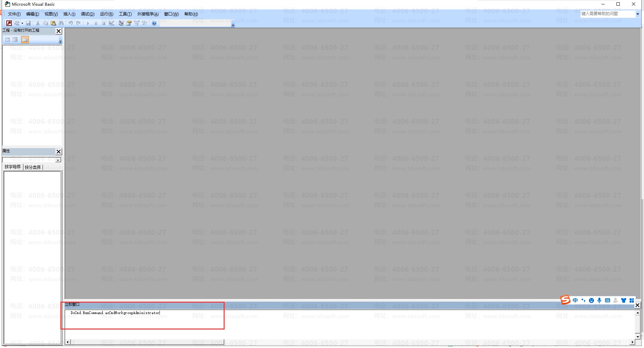Open the Toolbox hammer-wrench icon
The width and height of the screenshot is (644, 348).
(144, 23)
